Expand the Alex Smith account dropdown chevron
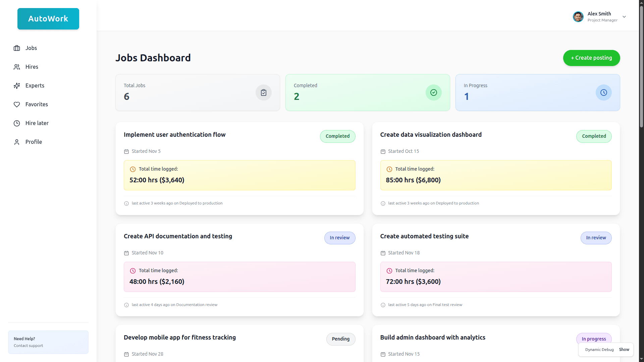The image size is (644, 362). [x=624, y=17]
